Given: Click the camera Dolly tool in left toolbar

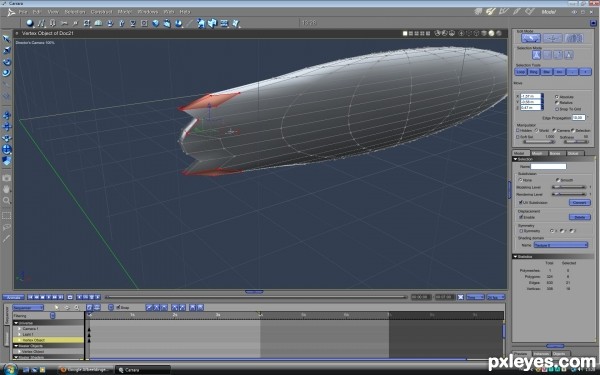Looking at the screenshot, I should [7, 115].
